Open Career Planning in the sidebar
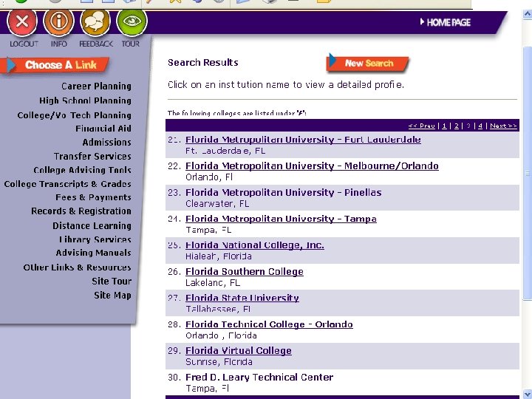Screen dimensions: 532x399 click(96, 86)
